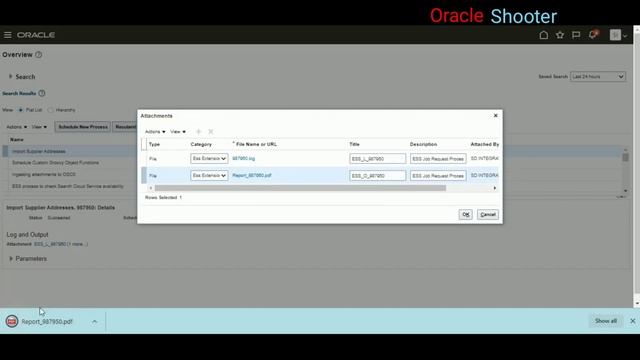Show all downloads
Viewport: 640px width, 360px height.
point(606,321)
